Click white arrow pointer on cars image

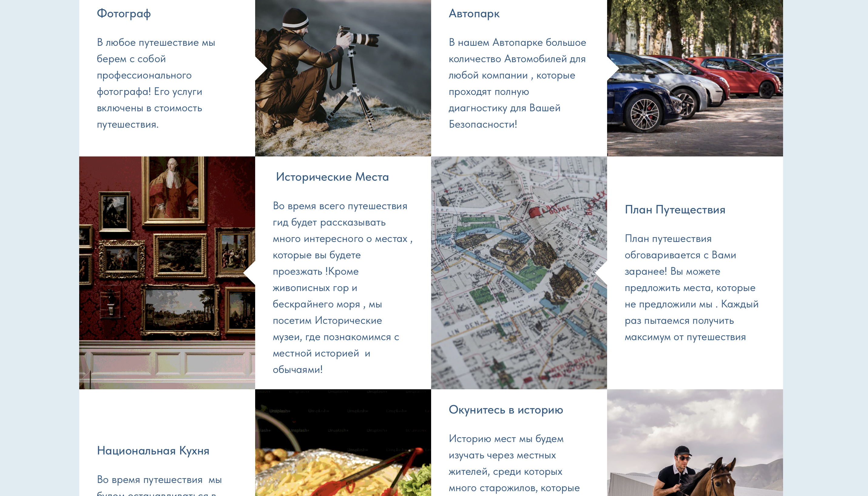point(612,69)
